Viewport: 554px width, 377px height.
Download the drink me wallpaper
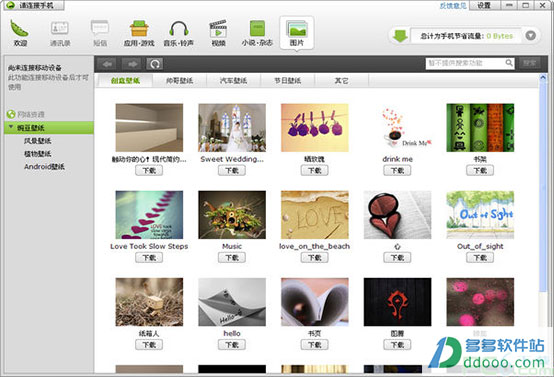tap(397, 171)
